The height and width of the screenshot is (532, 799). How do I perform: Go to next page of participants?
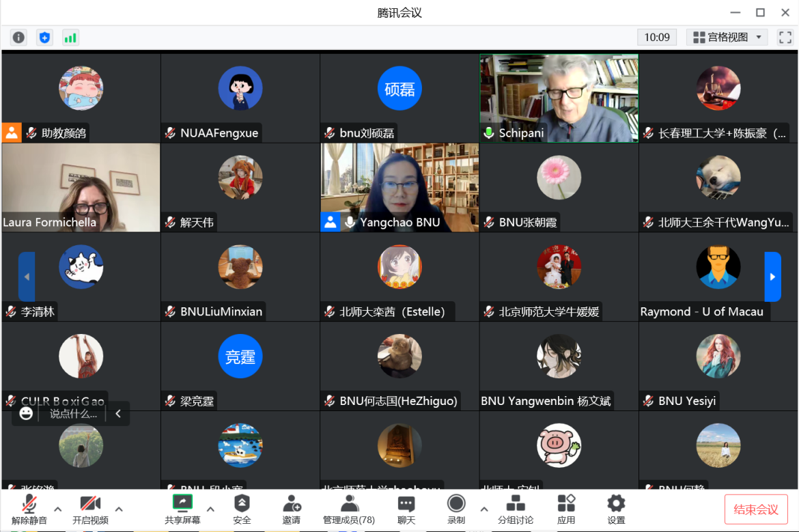click(772, 277)
